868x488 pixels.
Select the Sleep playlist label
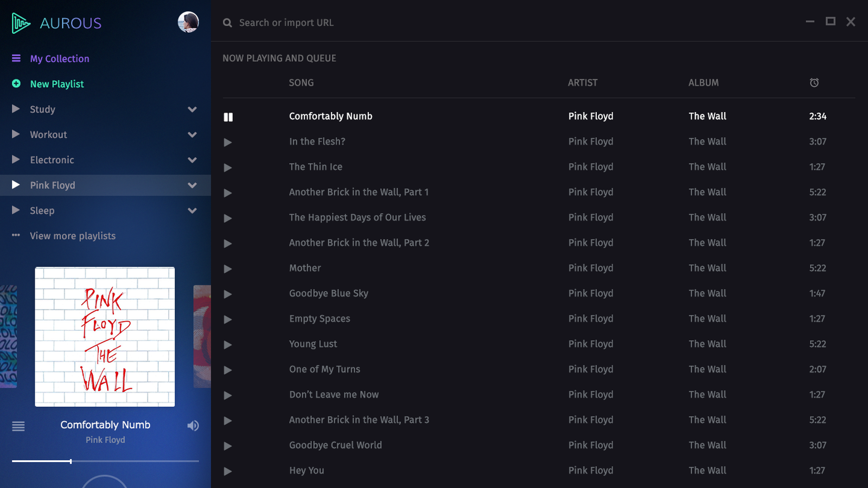[42, 210]
